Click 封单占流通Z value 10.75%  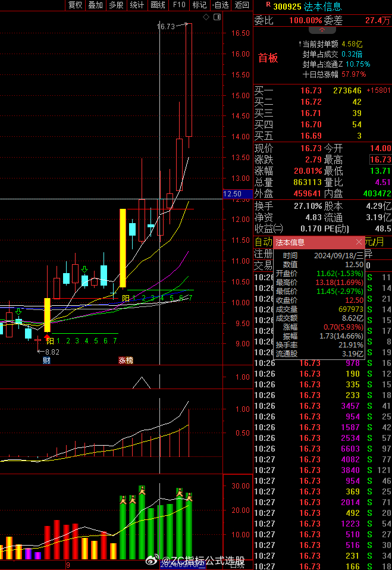358,64
